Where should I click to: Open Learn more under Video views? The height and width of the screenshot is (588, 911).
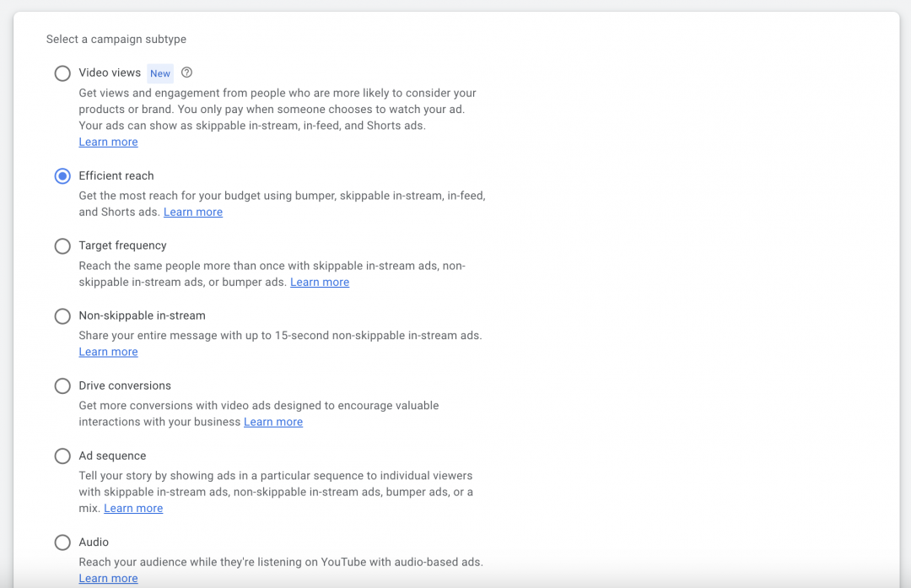pos(108,142)
